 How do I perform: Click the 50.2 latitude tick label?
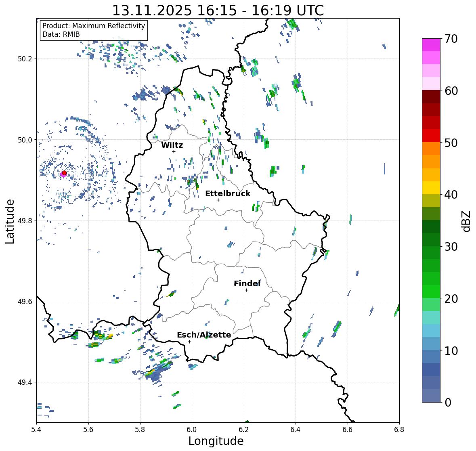25,59
